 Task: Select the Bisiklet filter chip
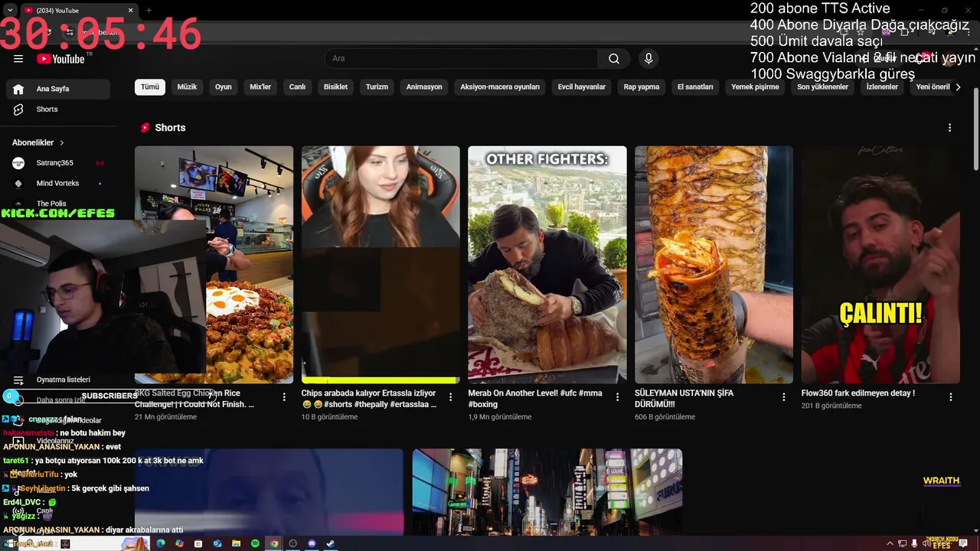[x=335, y=87]
